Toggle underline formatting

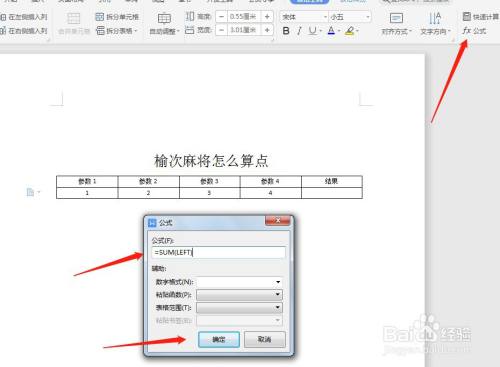pos(312,31)
